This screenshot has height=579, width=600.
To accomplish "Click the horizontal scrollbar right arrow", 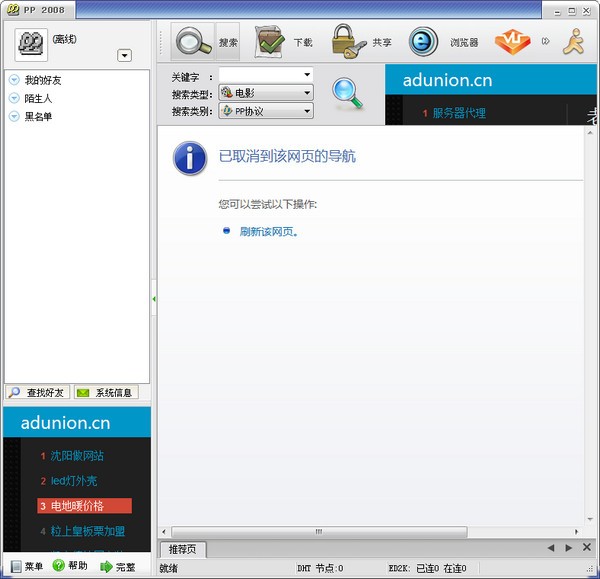I will [x=576, y=532].
